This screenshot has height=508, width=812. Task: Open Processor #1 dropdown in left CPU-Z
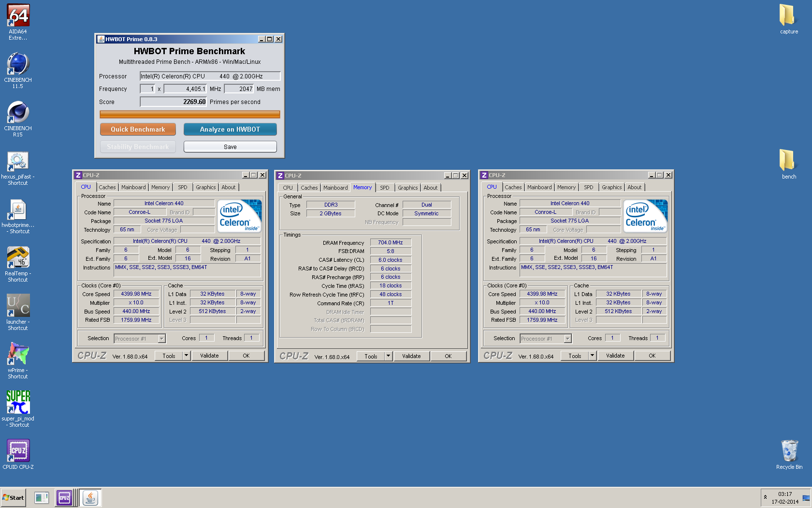pyautogui.click(x=140, y=339)
